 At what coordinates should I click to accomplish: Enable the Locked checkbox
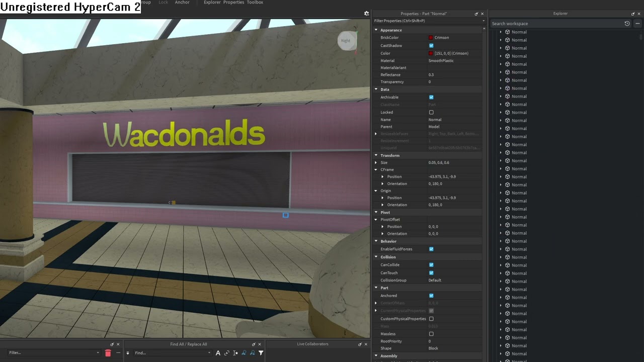(431, 113)
